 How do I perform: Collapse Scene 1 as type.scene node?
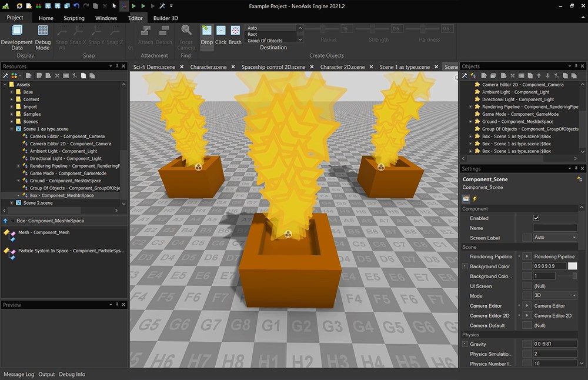pos(12,129)
